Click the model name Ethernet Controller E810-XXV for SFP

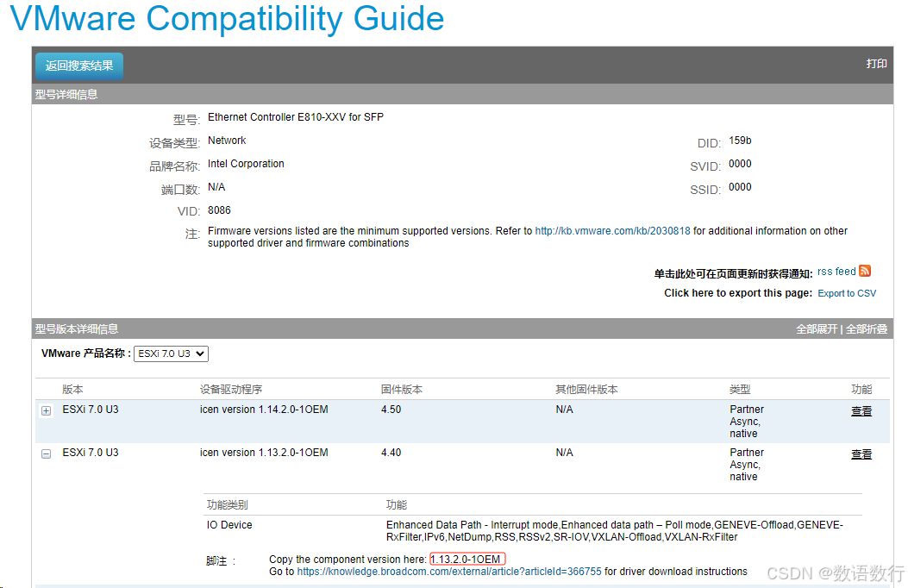296,117
